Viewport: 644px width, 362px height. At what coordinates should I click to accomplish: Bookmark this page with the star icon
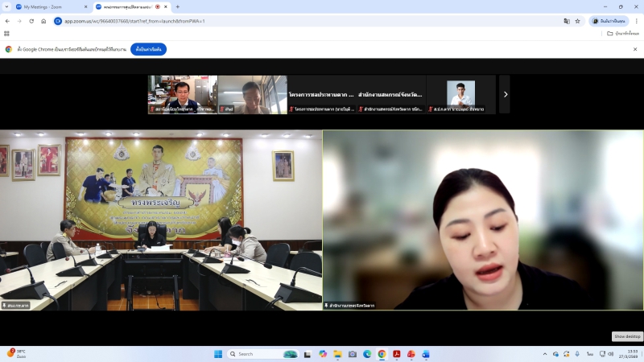577,21
